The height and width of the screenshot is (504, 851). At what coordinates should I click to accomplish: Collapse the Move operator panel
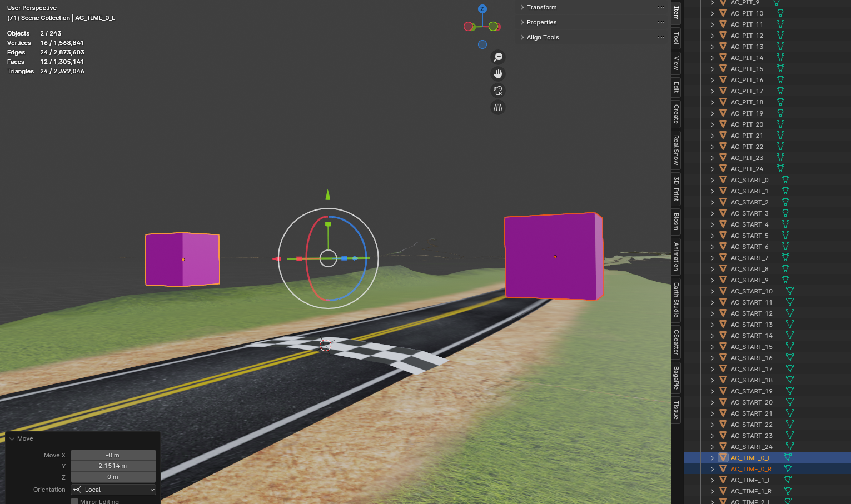pos(12,438)
